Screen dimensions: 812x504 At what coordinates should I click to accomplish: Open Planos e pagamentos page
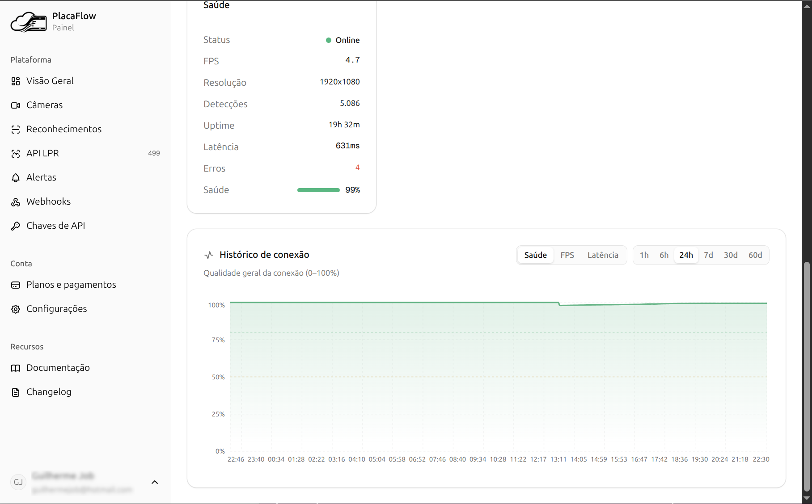(x=71, y=285)
